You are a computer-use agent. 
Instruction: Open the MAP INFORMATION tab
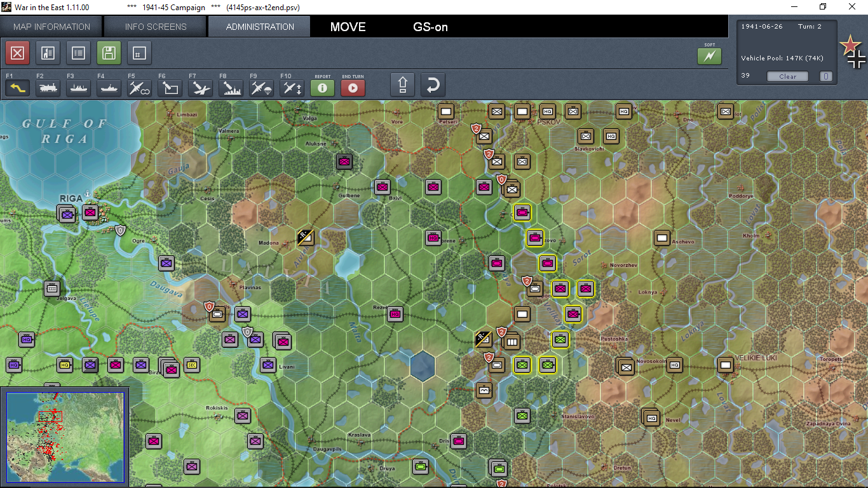click(51, 27)
